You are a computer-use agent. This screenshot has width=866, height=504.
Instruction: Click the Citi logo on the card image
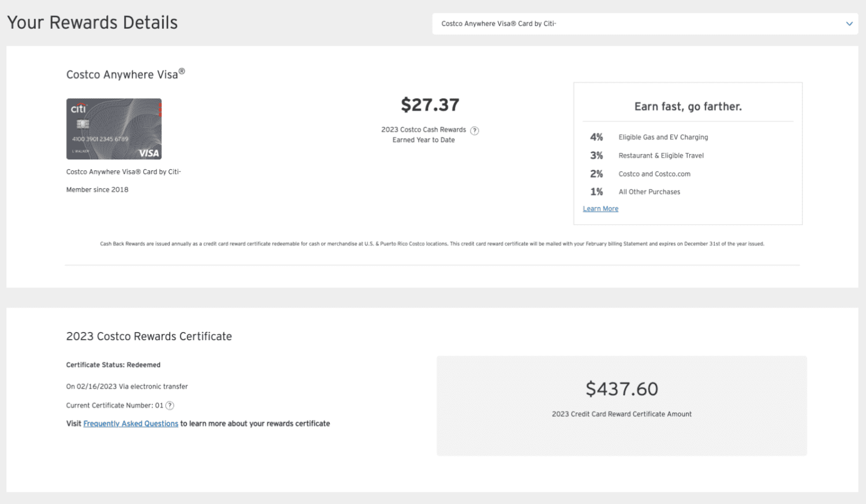(x=77, y=107)
